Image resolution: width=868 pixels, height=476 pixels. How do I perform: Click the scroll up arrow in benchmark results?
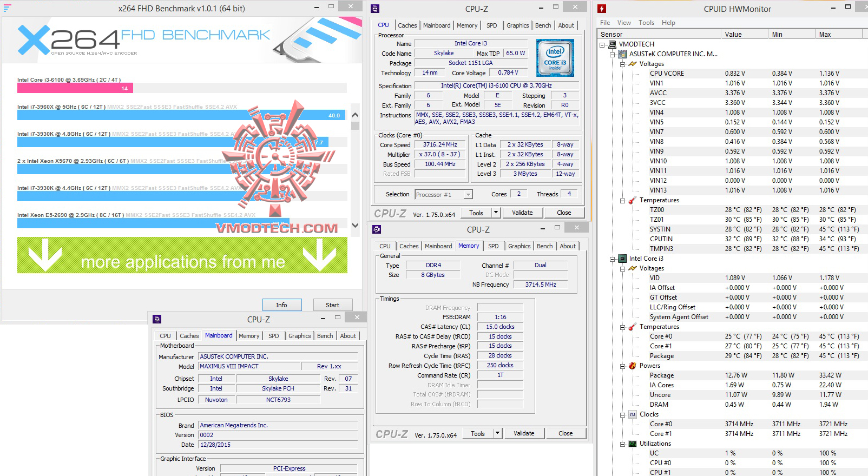point(355,115)
